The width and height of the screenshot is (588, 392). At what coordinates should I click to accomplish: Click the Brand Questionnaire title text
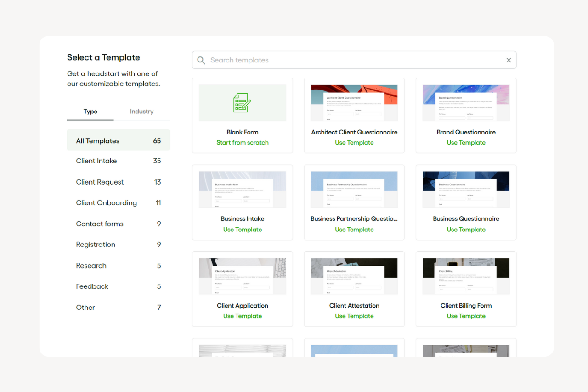click(x=466, y=132)
